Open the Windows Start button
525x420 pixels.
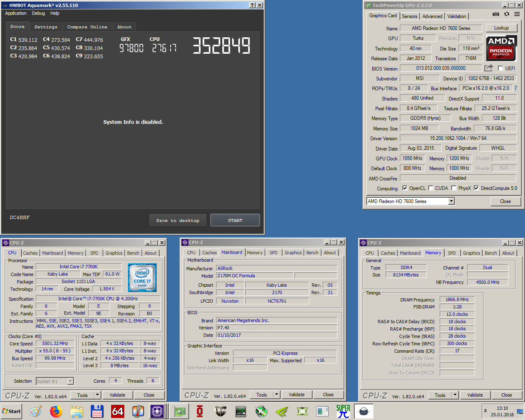11,411
